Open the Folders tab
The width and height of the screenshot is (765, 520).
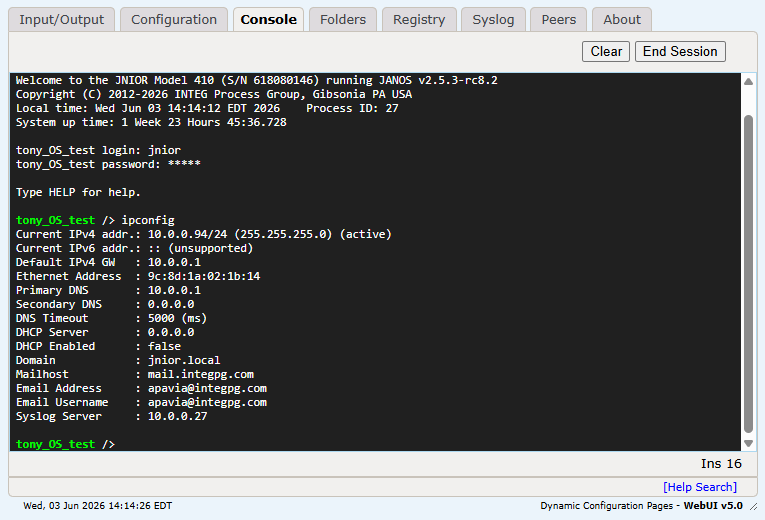(342, 20)
